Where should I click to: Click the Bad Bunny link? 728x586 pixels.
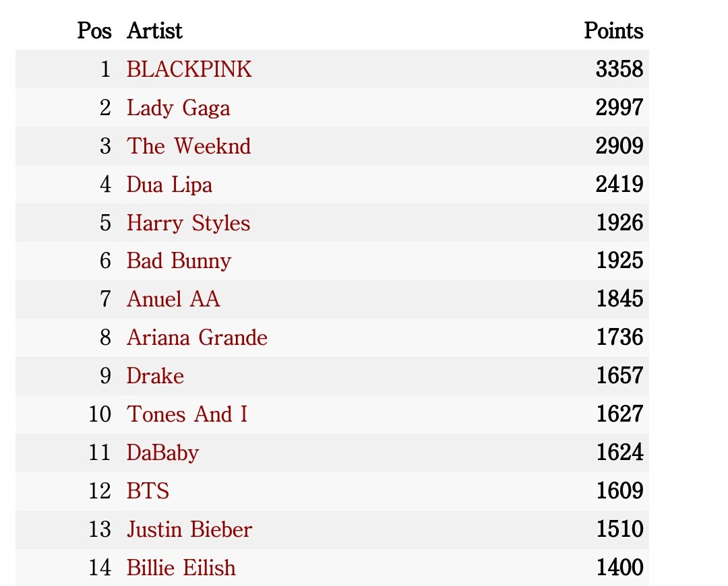click(x=179, y=261)
